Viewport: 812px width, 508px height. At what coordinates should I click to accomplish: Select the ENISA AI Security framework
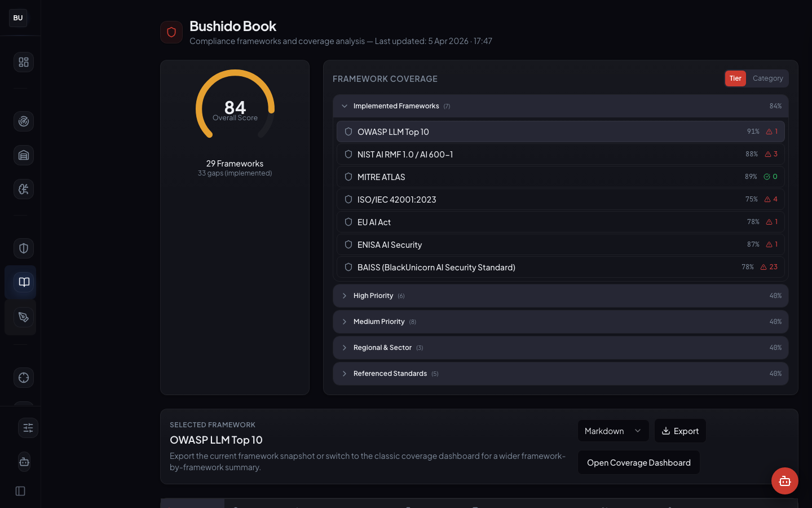561,244
